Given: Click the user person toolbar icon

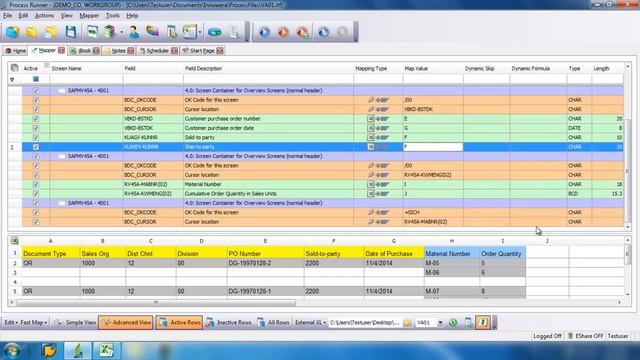Looking at the screenshot, I should (x=133, y=32).
